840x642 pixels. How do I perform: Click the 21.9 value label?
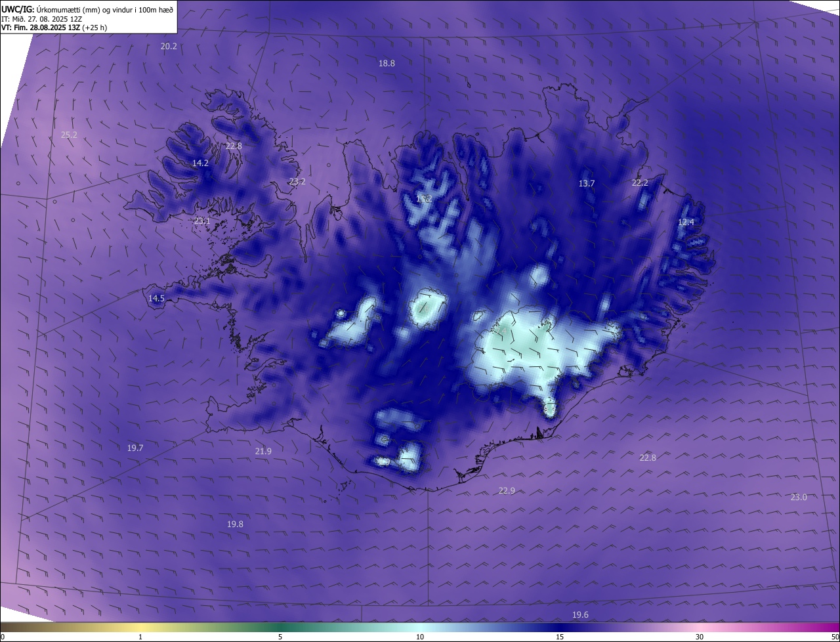coord(263,452)
